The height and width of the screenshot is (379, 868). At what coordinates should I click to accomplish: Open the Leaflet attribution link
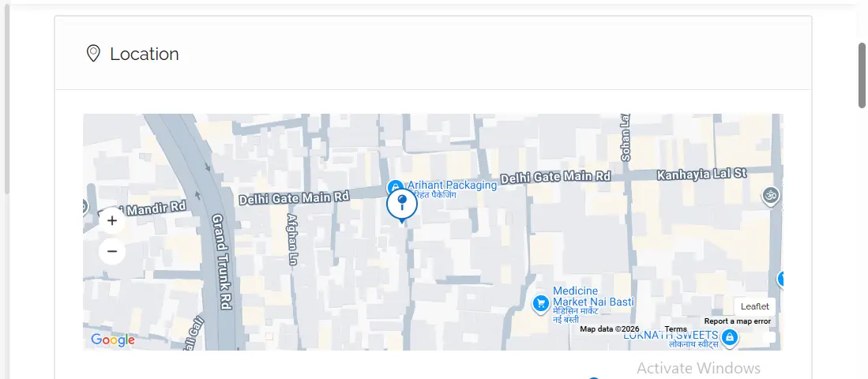[754, 306]
